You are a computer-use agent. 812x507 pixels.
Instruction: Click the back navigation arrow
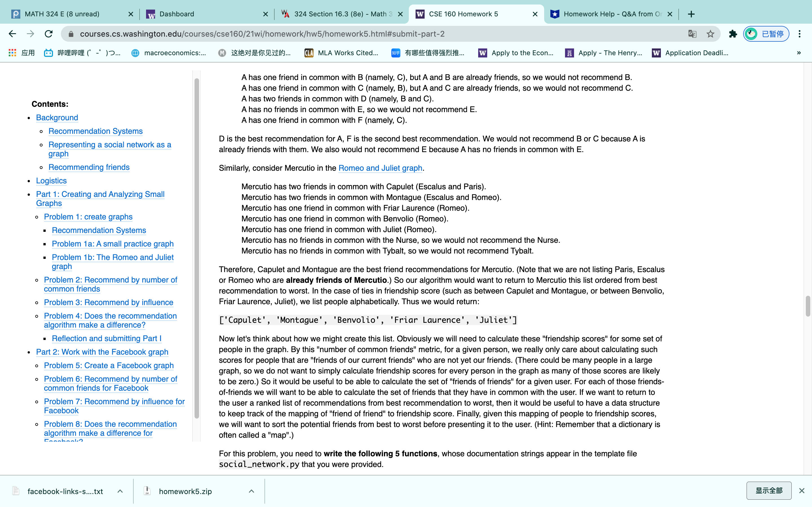tap(12, 34)
